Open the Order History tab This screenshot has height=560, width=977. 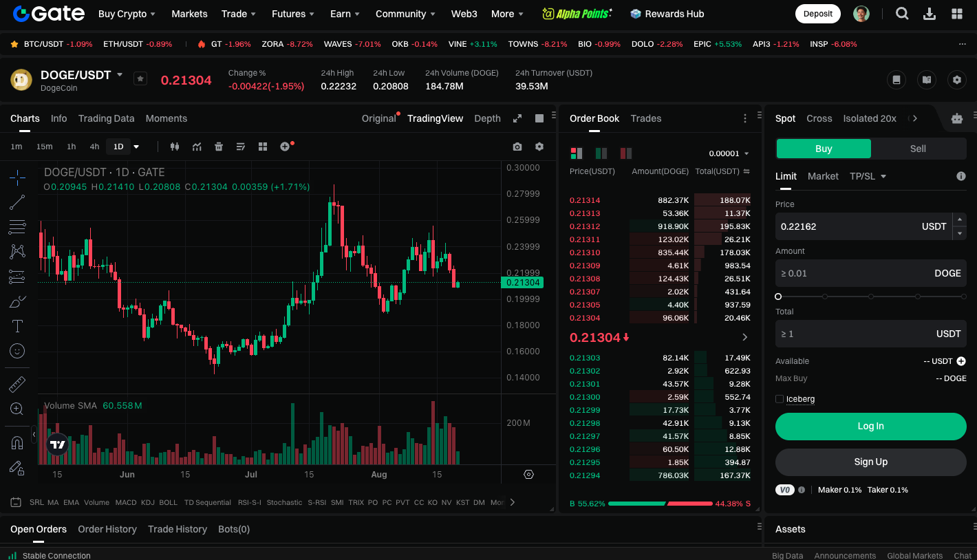[107, 529]
